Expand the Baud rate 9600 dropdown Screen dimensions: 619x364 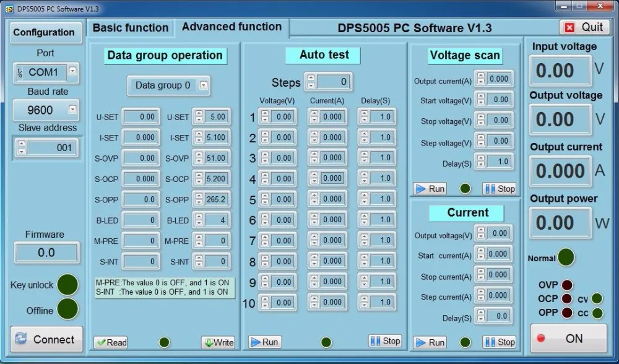coord(72,109)
